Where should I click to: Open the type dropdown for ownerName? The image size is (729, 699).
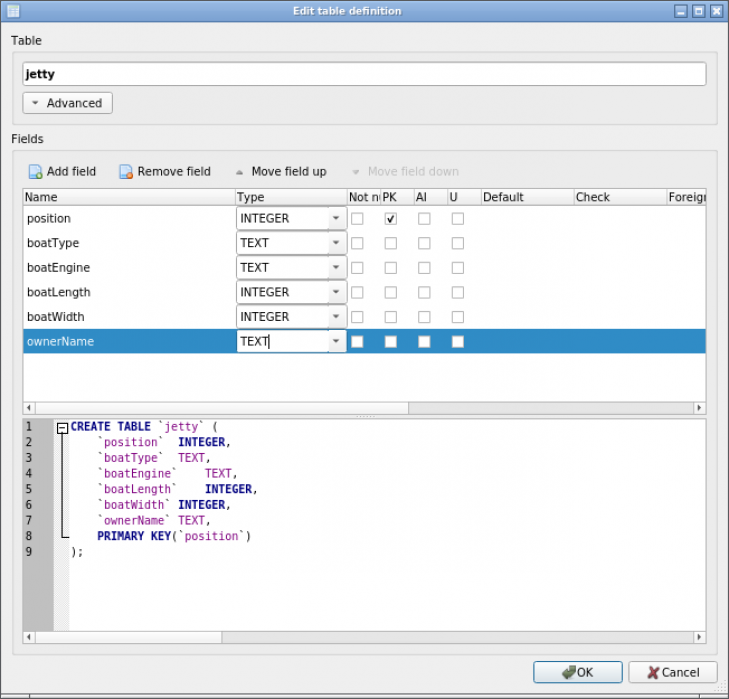tap(336, 342)
